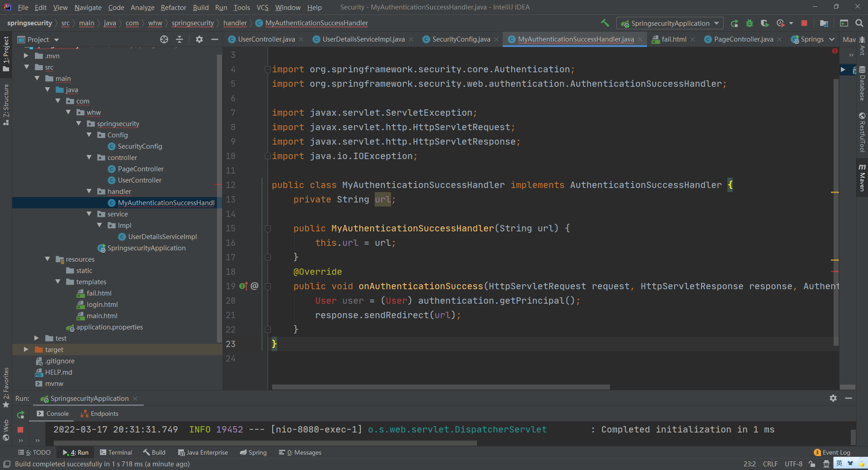Switch to Console tab in Run panel
The width and height of the screenshot is (868, 470).
53,414
